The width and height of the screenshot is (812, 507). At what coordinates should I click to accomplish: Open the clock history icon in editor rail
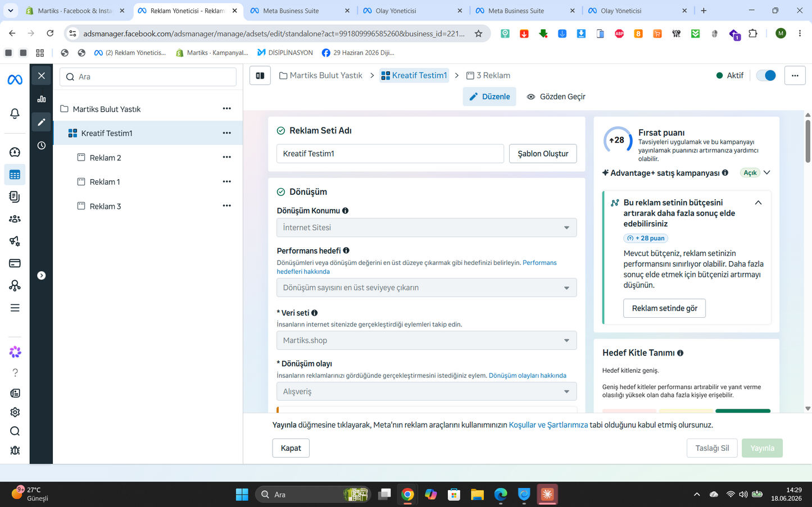click(x=41, y=145)
